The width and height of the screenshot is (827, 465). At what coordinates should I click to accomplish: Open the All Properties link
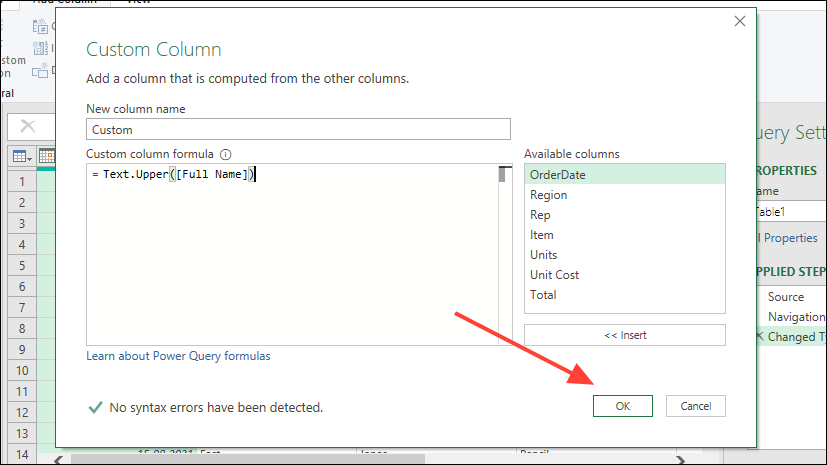pos(787,238)
